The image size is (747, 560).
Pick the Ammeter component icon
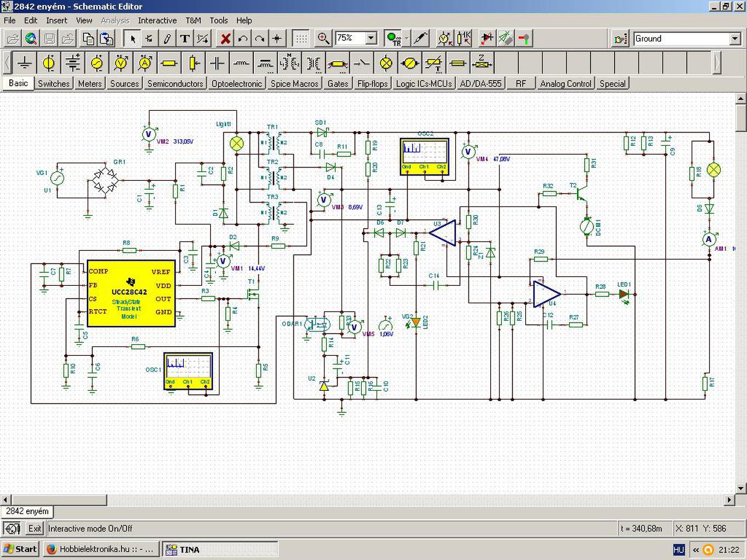coord(145,62)
